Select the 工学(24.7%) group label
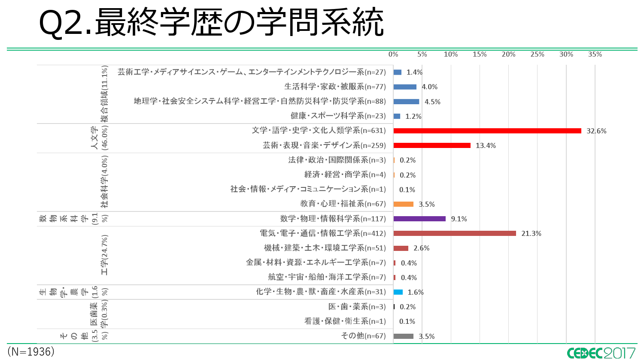 coord(104,255)
